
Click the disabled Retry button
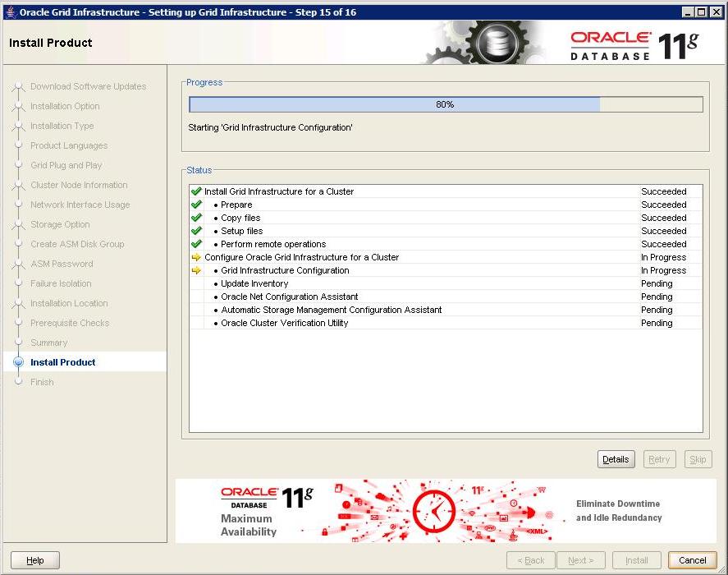tap(659, 459)
